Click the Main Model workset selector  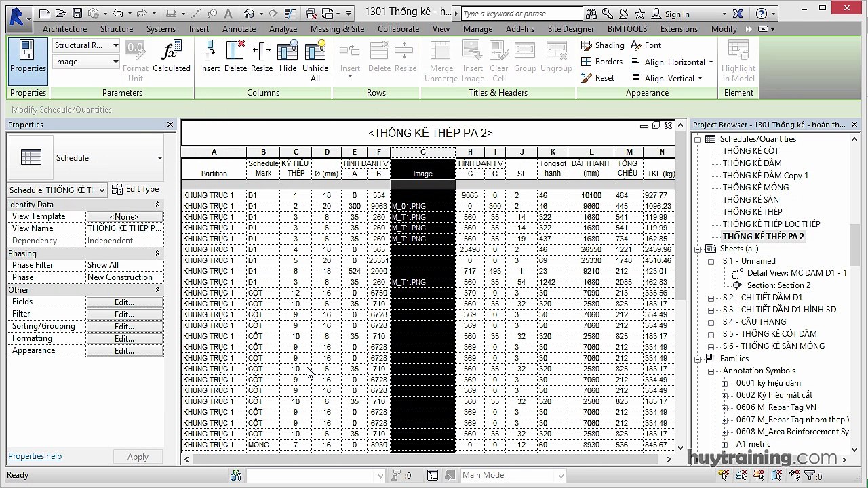click(513, 476)
